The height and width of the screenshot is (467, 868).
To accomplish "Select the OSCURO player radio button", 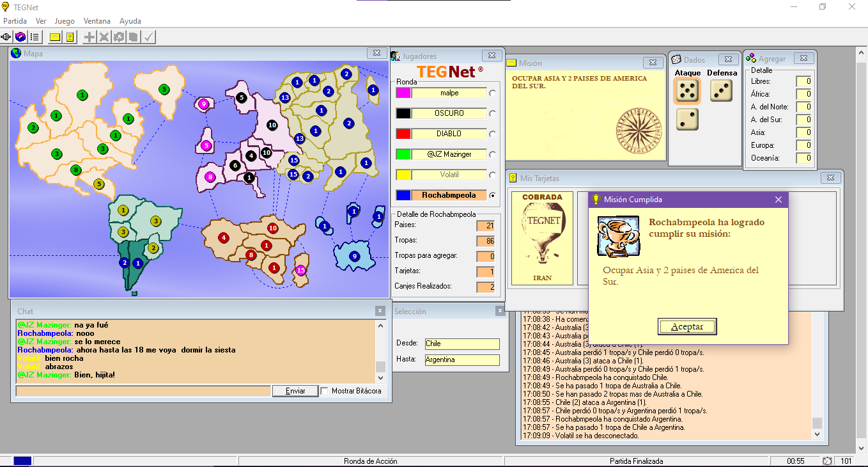I will click(x=492, y=113).
